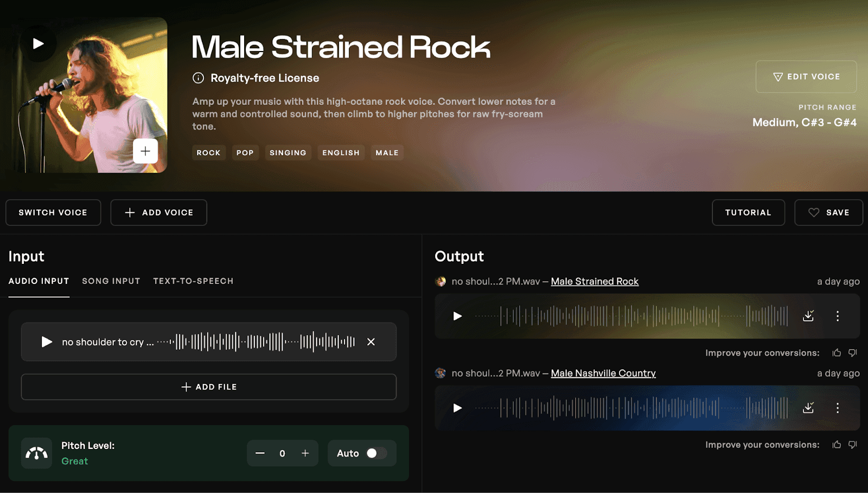Play the Male Strained Rock output
This screenshot has height=493, width=868.
(457, 316)
